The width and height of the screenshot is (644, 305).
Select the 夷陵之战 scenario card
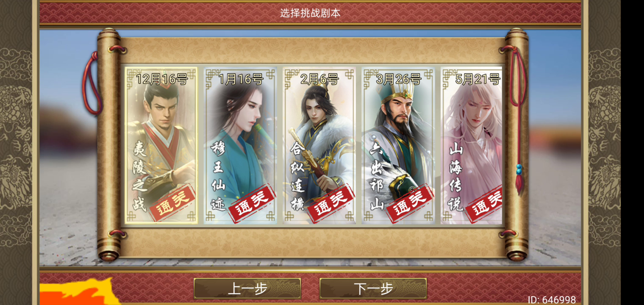click(x=161, y=145)
